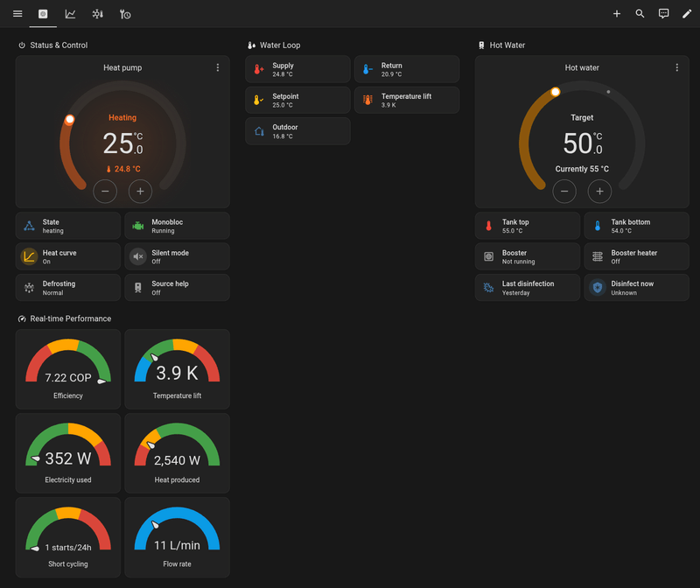Click the Tank bottom thermometer icon
The image size is (700, 588).
598,226
